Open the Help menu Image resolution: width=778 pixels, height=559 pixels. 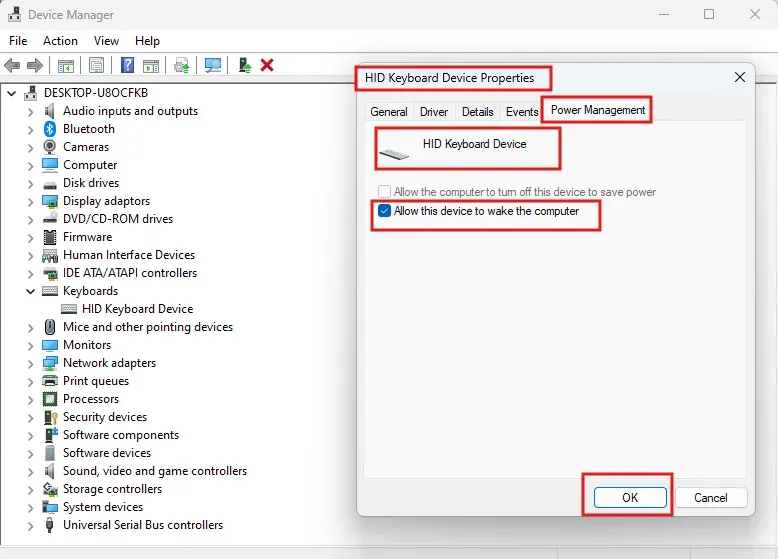click(x=147, y=41)
